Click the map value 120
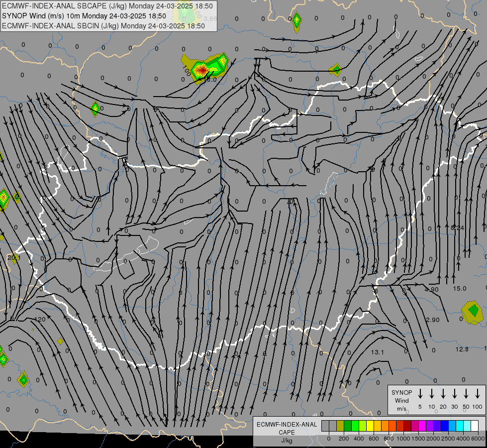The image size is (487, 448). 40,319
